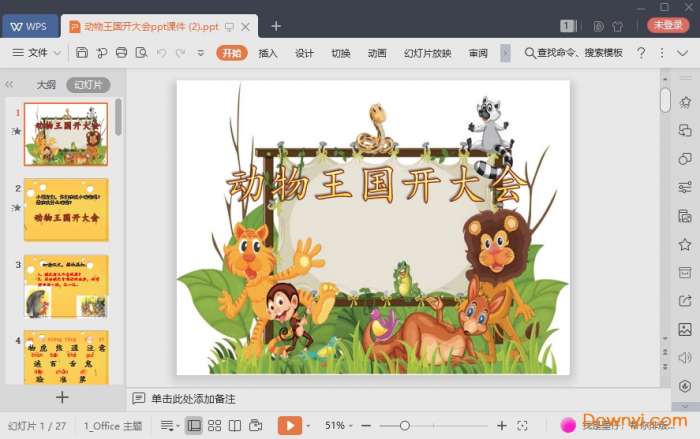Fit slide to window icon
This screenshot has width=700, height=439.
click(522, 426)
